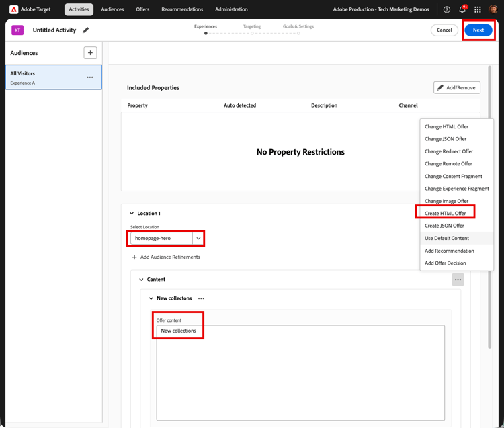Image resolution: width=504 pixels, height=428 pixels.
Task: Open the user profile avatar
Action: (493, 9)
